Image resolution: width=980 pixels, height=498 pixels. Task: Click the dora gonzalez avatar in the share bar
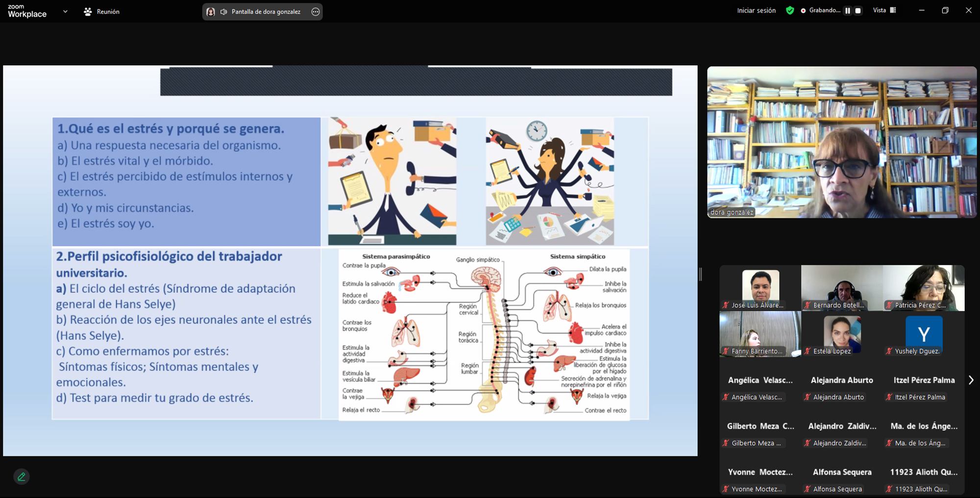point(211,12)
